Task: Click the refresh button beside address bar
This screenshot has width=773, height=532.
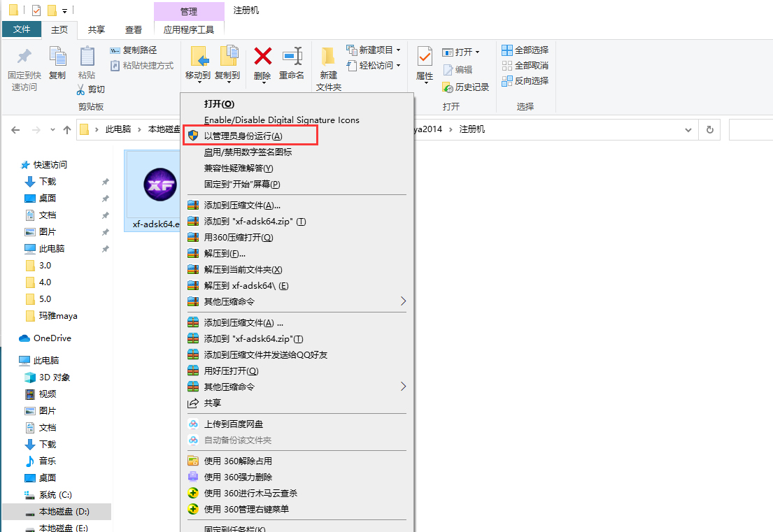Action: [x=710, y=129]
